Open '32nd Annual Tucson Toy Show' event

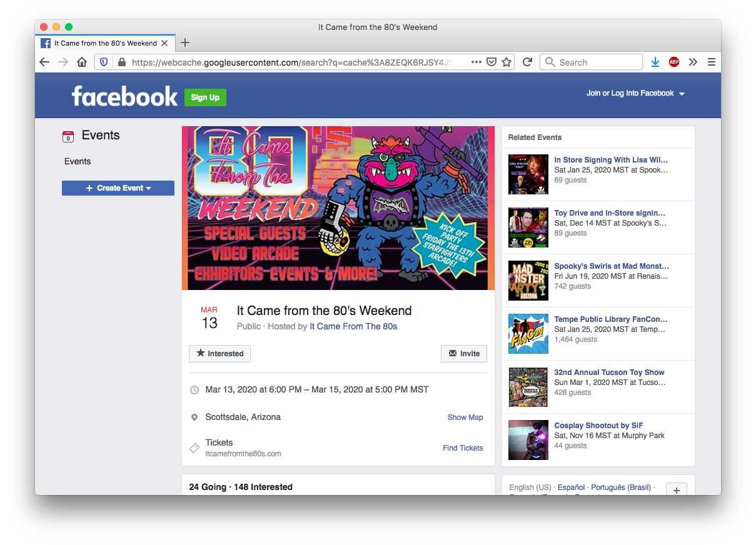point(609,372)
